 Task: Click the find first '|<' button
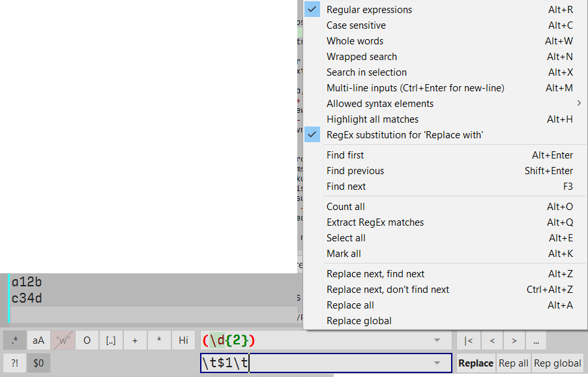point(468,340)
